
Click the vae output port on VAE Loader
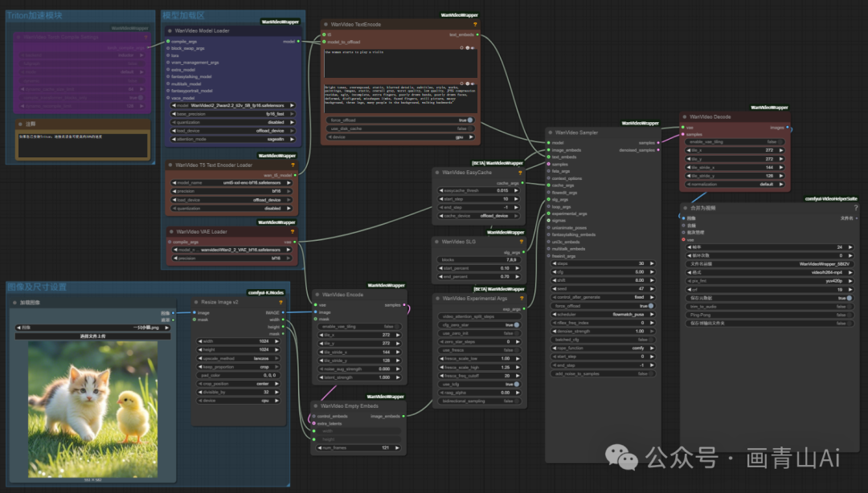point(294,242)
